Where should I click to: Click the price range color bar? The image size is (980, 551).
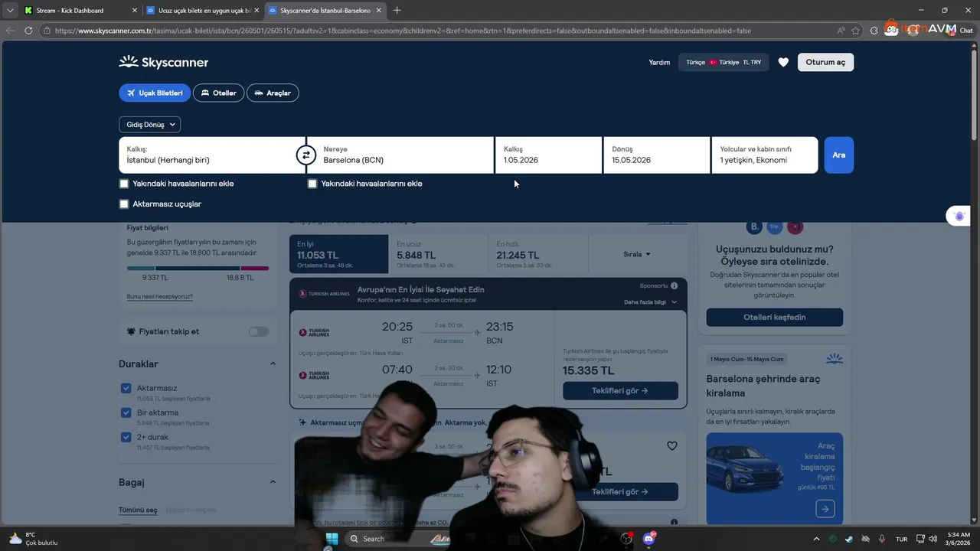tap(198, 268)
